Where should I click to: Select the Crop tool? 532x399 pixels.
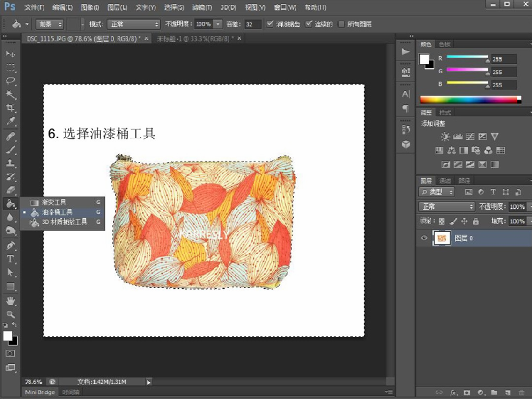10,108
